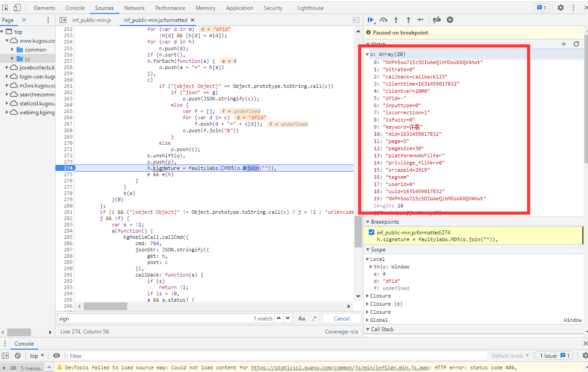588x372 pixels.
Task: Deactivate all breakpoints
Action: click(437, 20)
